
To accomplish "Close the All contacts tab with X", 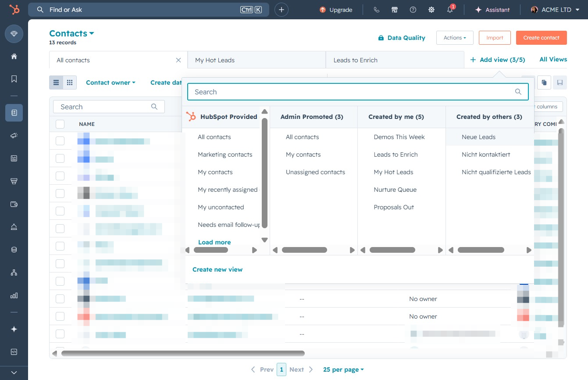I will (x=178, y=60).
